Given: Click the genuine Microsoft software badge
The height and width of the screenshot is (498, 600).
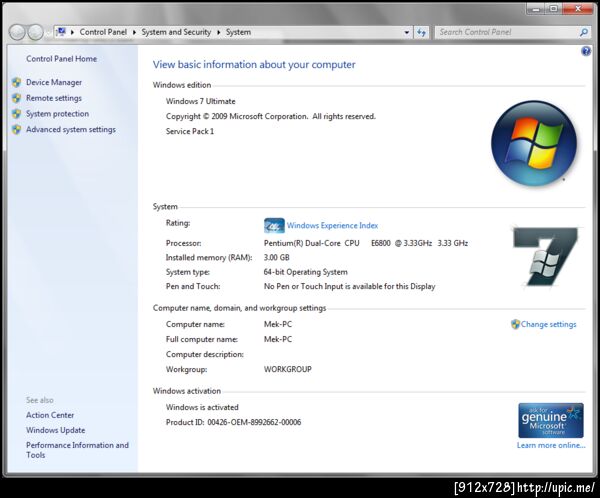Looking at the screenshot, I should (x=551, y=420).
